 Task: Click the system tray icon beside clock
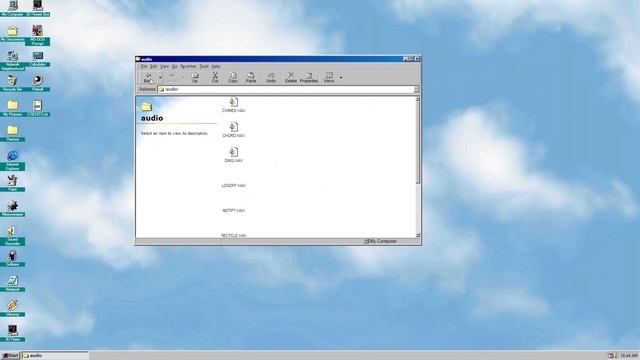611,356
